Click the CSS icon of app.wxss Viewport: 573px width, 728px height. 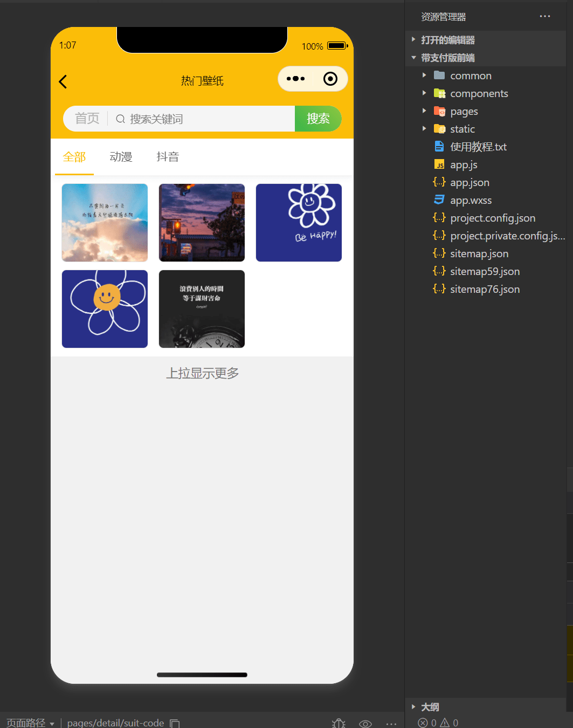coord(439,200)
